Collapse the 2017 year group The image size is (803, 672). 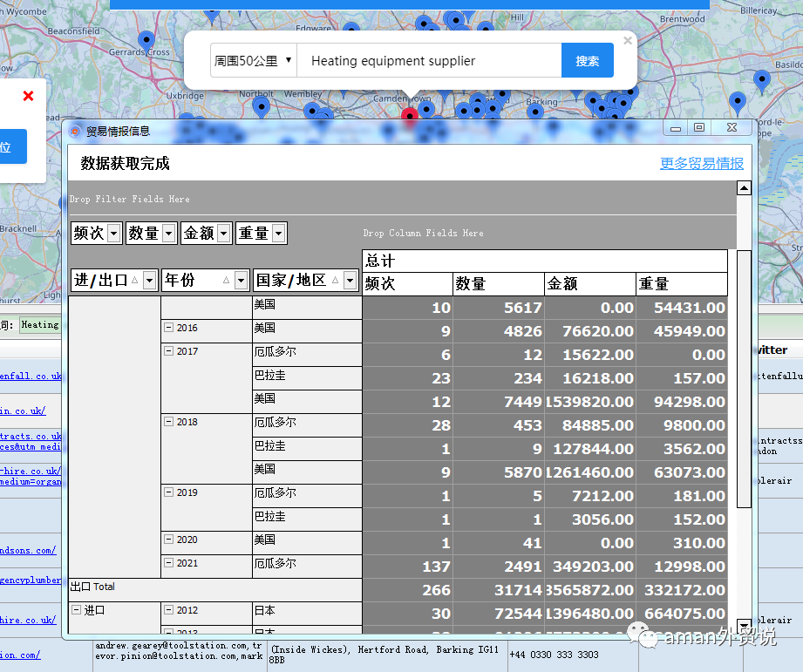pyautogui.click(x=168, y=350)
